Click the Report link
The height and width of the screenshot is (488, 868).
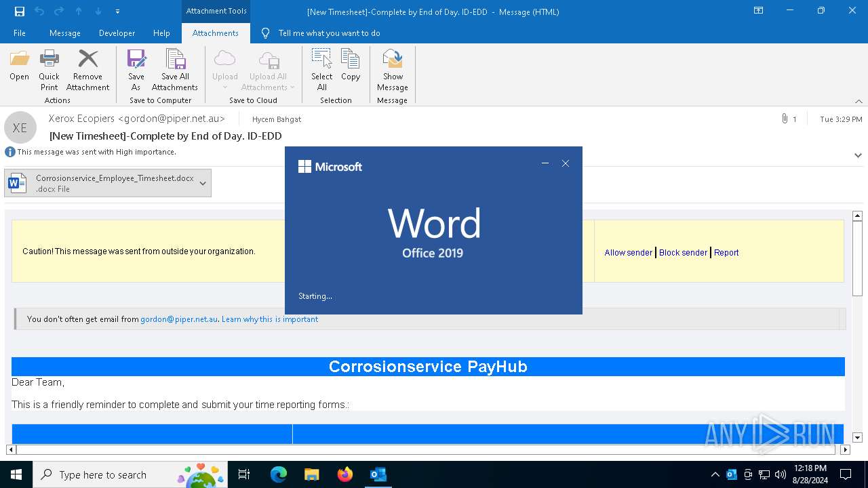point(726,252)
